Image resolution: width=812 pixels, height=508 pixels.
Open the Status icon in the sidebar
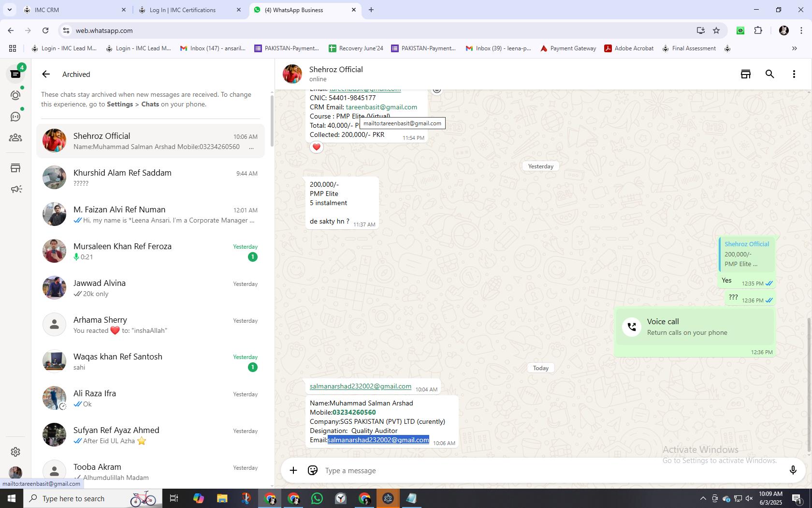pos(15,95)
